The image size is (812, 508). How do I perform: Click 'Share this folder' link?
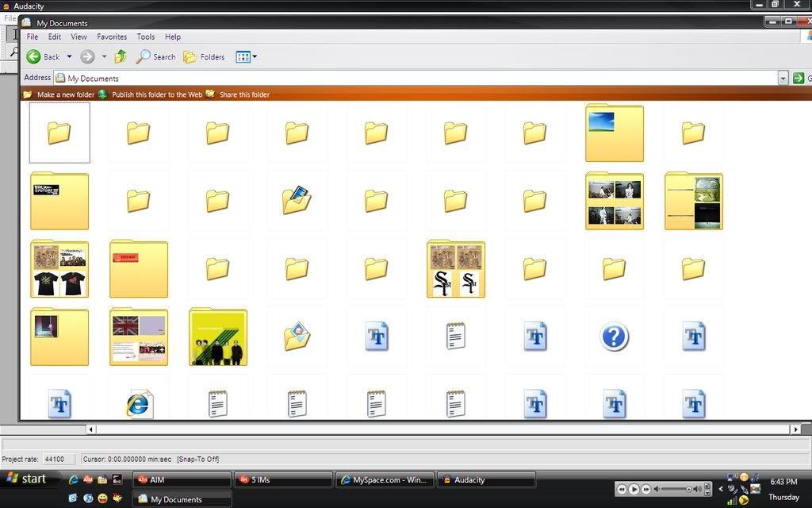(x=244, y=94)
